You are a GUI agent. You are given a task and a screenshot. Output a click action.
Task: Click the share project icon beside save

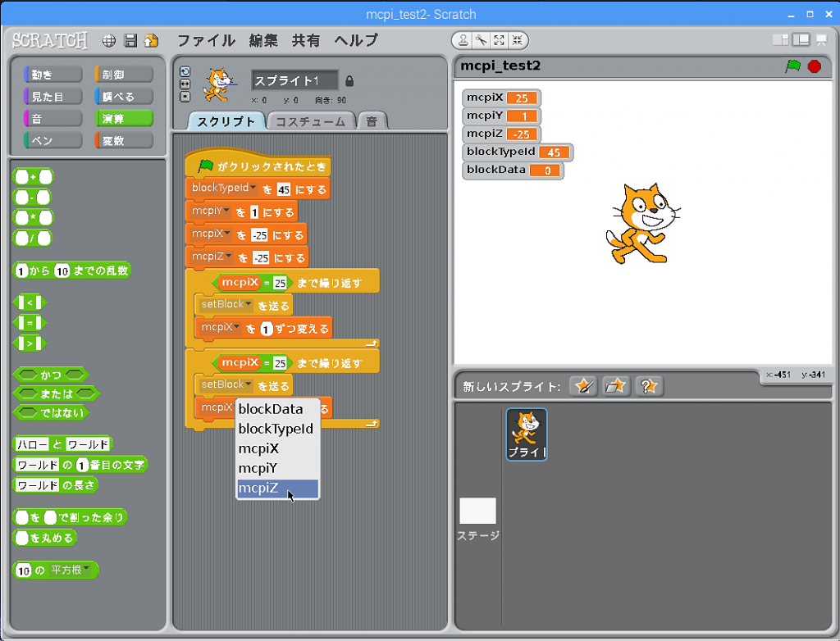coord(152,41)
